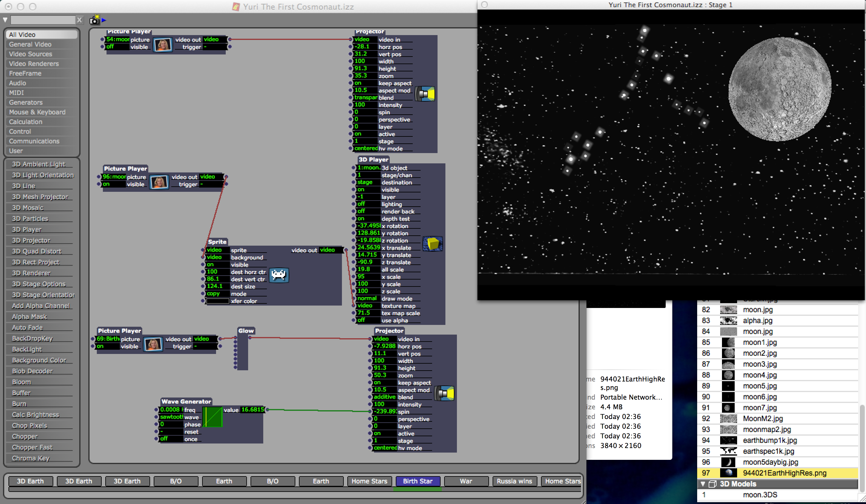Click the camera snapshot icon in toolbar
This screenshot has height=504, width=866.
point(95,20)
